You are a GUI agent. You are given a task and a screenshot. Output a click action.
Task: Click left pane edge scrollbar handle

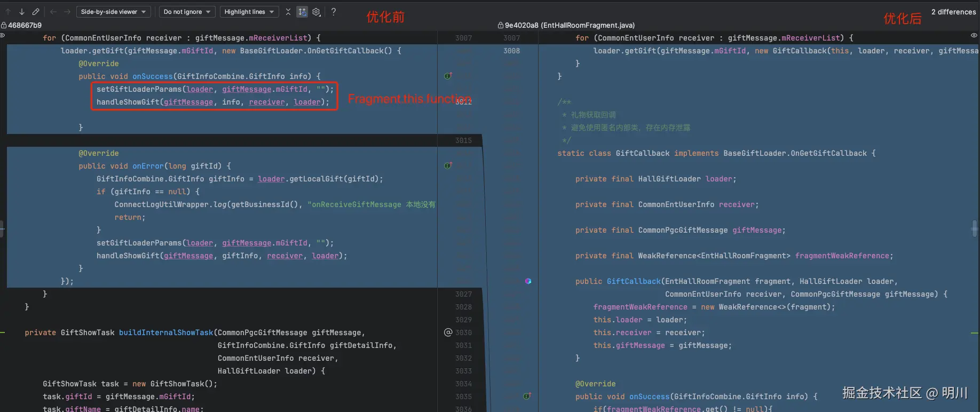2,228
